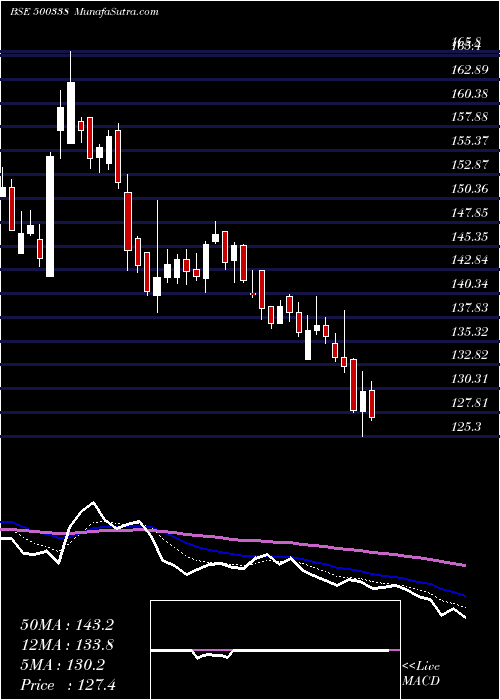Image resolution: width=500 pixels, height=700 pixels.
Task: Click the 150.36 price level label
Action: coord(469,189)
